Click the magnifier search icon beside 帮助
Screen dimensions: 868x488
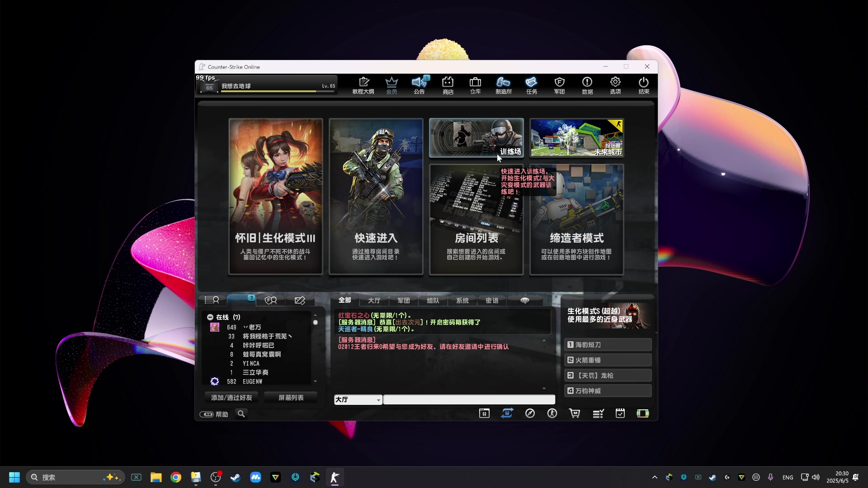241,414
